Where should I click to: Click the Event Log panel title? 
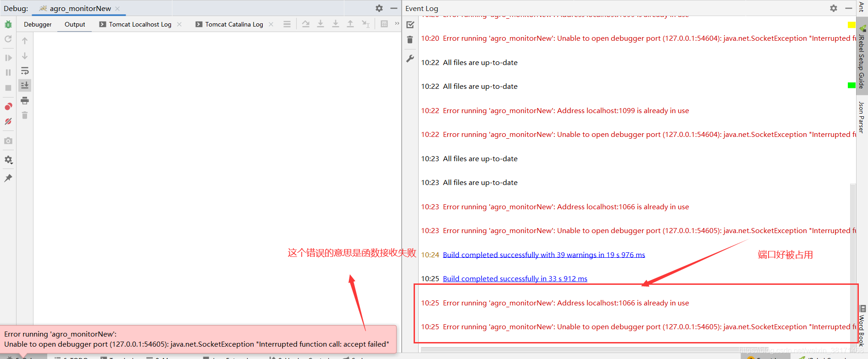pos(422,8)
